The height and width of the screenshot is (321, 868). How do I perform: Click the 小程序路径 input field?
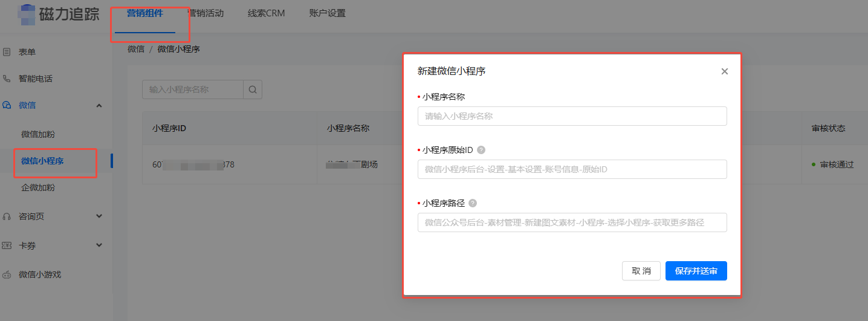pyautogui.click(x=572, y=222)
